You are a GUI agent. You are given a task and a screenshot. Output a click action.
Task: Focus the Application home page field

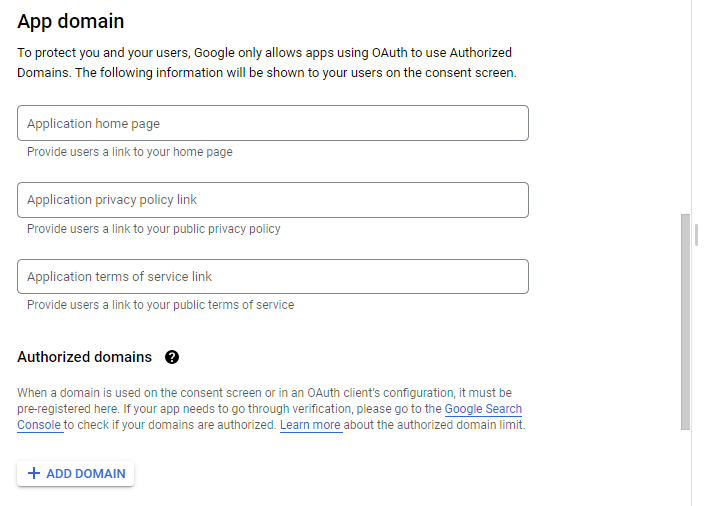pyautogui.click(x=273, y=123)
